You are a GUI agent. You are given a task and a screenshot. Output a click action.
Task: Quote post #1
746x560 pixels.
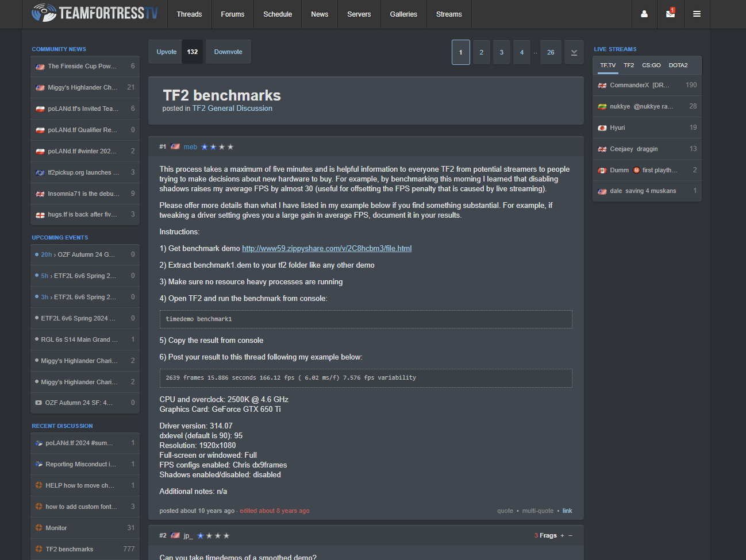click(x=505, y=511)
